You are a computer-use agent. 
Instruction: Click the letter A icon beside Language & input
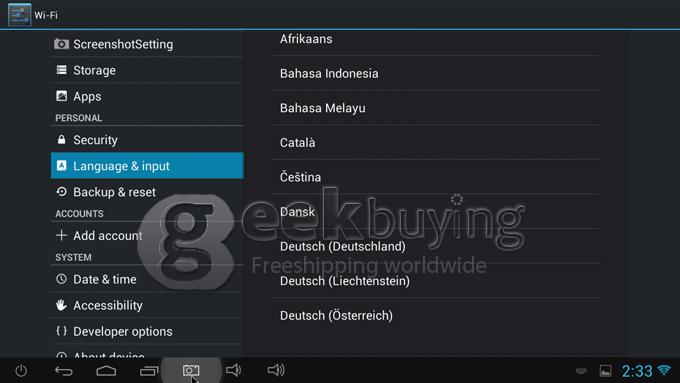click(x=62, y=165)
